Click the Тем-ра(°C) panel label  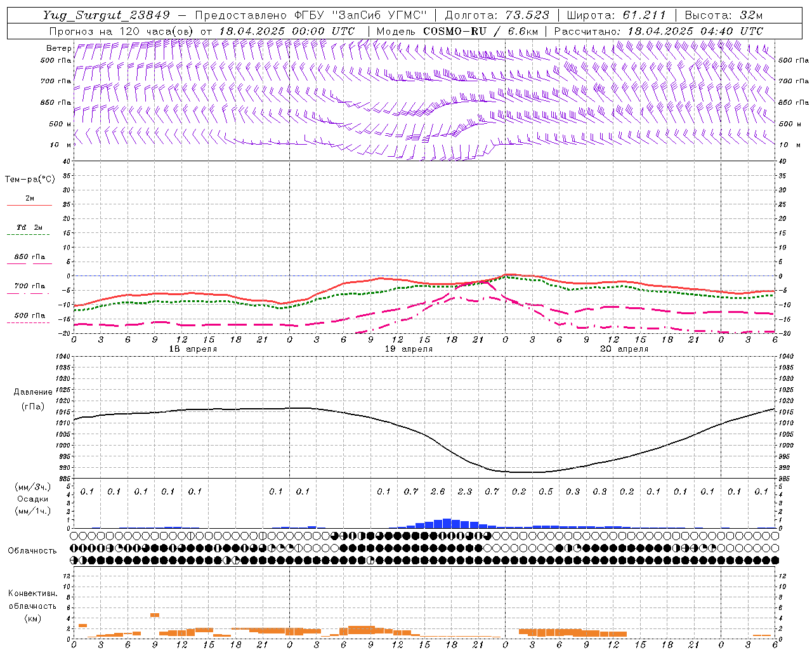point(30,180)
